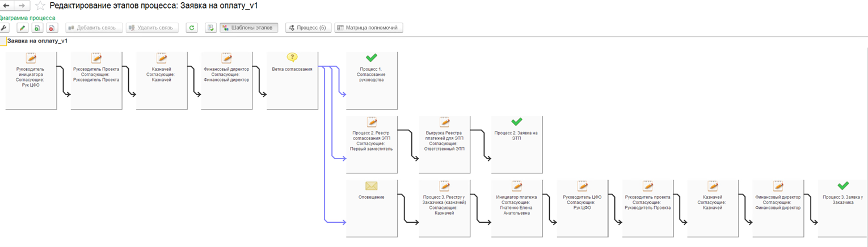
Task: Open the Матрица полномочий view
Action: click(369, 28)
